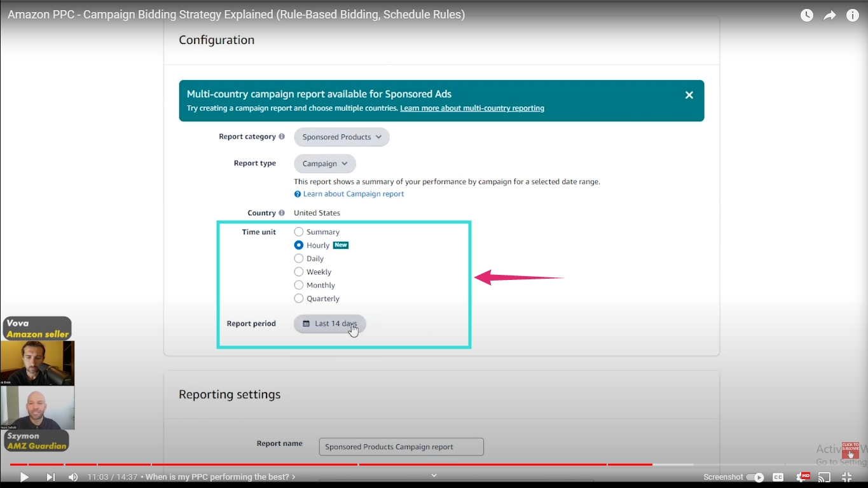
Task: Open Sponsored Products category dropdown
Action: pos(341,137)
